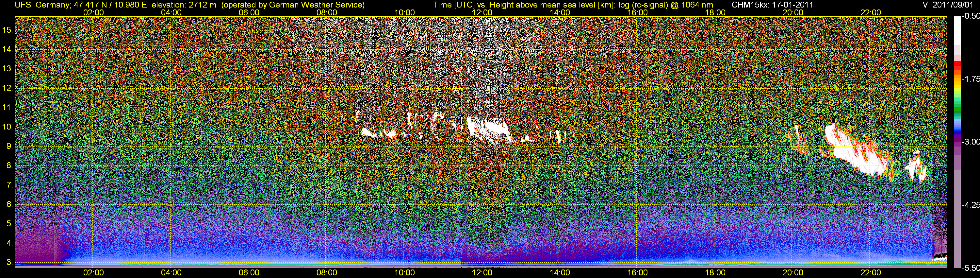Screen dimensions: 980x278
Task: Click the '9.' height axis label
Action: point(9,146)
